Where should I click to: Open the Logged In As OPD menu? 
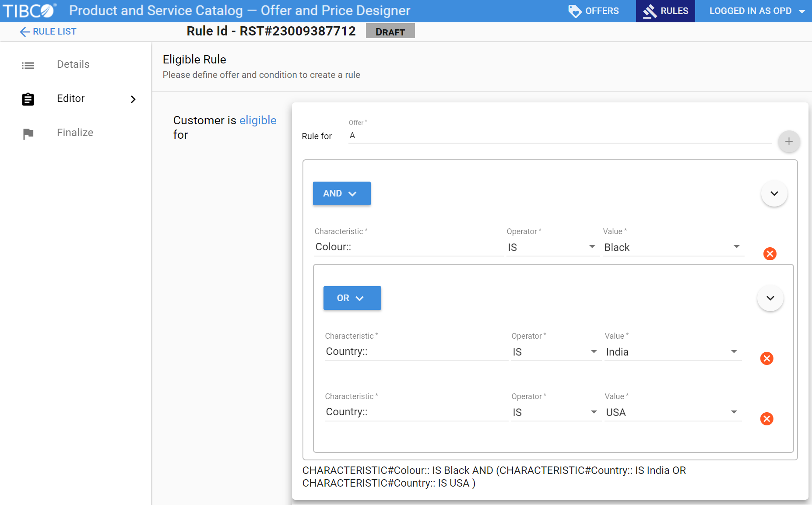tap(757, 11)
